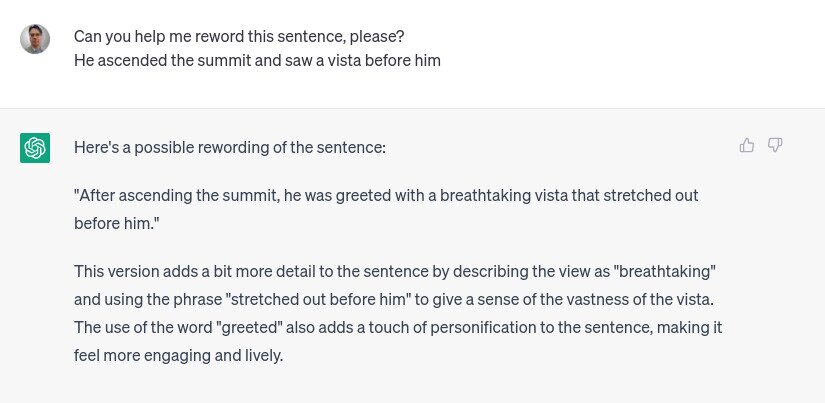Click "Here's a possible rewording" intro text
Viewport: 825px width, 403px height.
point(229,147)
